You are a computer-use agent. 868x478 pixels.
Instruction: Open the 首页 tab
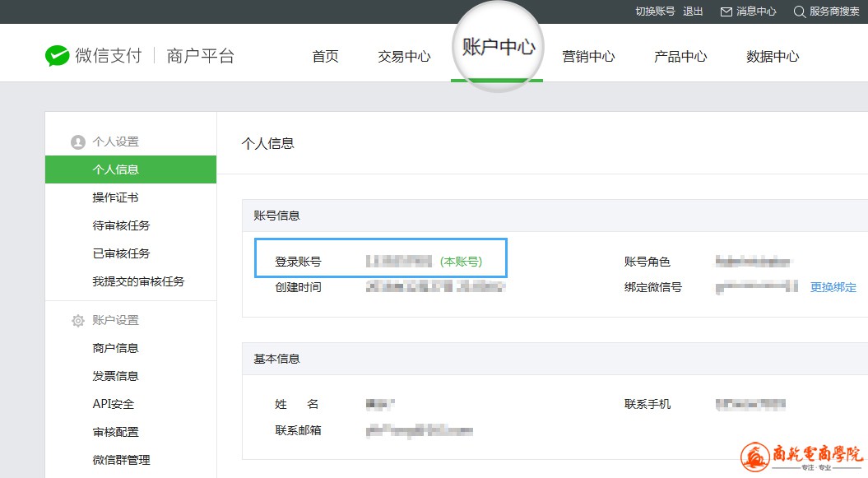coord(325,57)
